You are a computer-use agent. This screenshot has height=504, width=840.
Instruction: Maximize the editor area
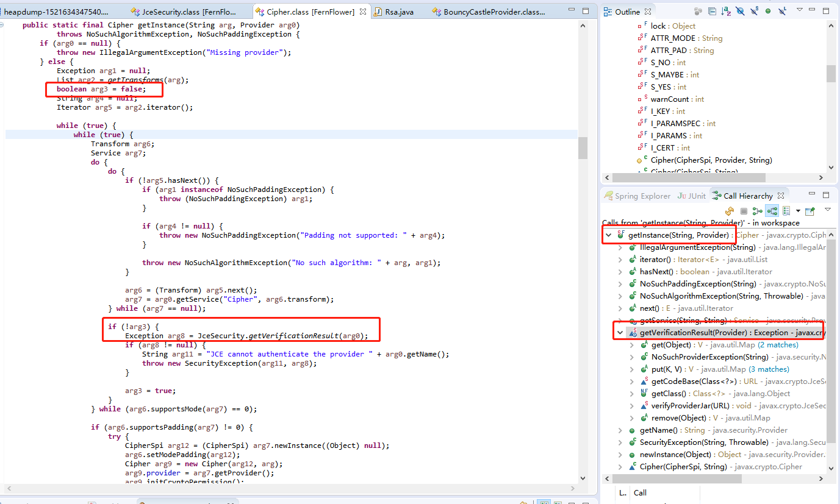point(586,11)
